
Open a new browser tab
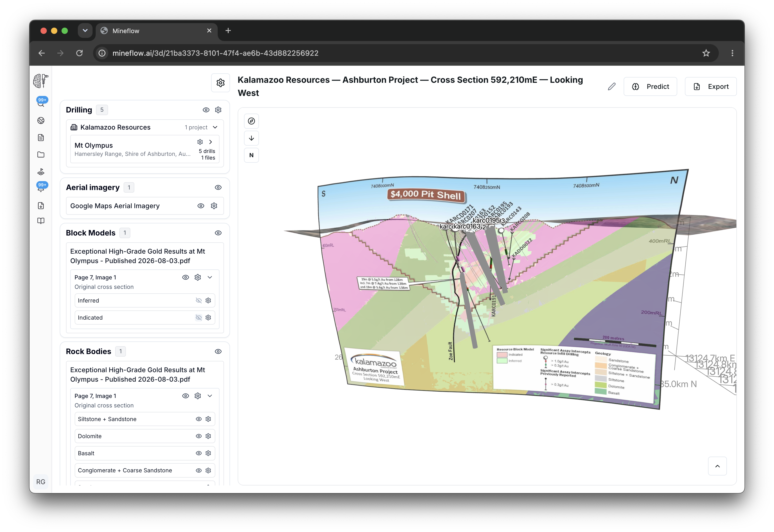click(x=228, y=31)
